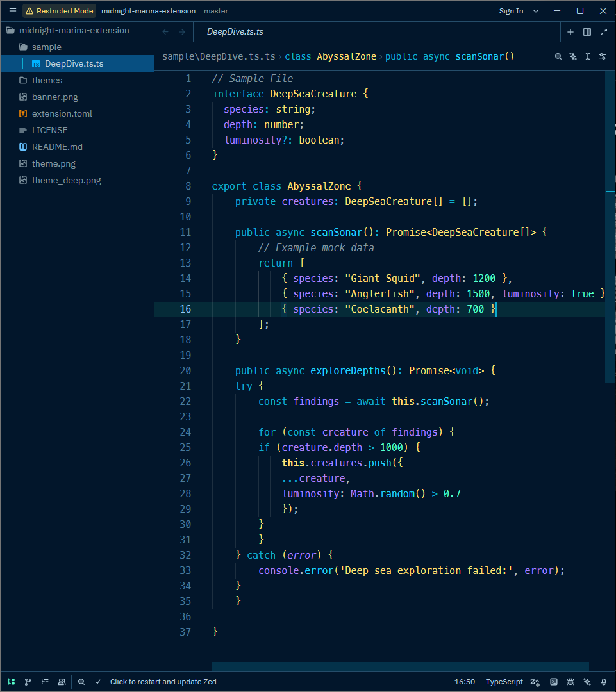Image resolution: width=616 pixels, height=692 pixels.
Task: Click exploreDepths on line 20
Action: (348, 371)
